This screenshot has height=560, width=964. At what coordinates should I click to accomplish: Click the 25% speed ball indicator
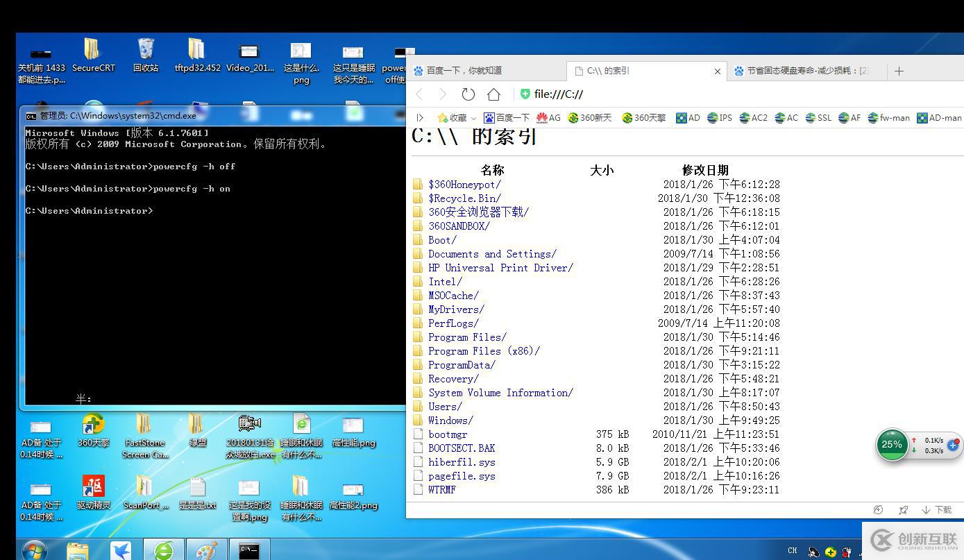tap(892, 445)
